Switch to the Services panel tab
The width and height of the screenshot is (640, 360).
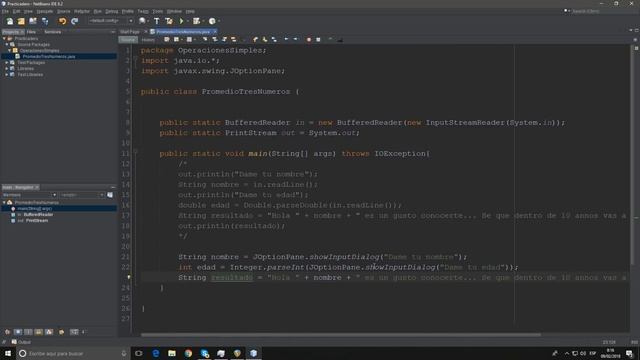(x=52, y=32)
